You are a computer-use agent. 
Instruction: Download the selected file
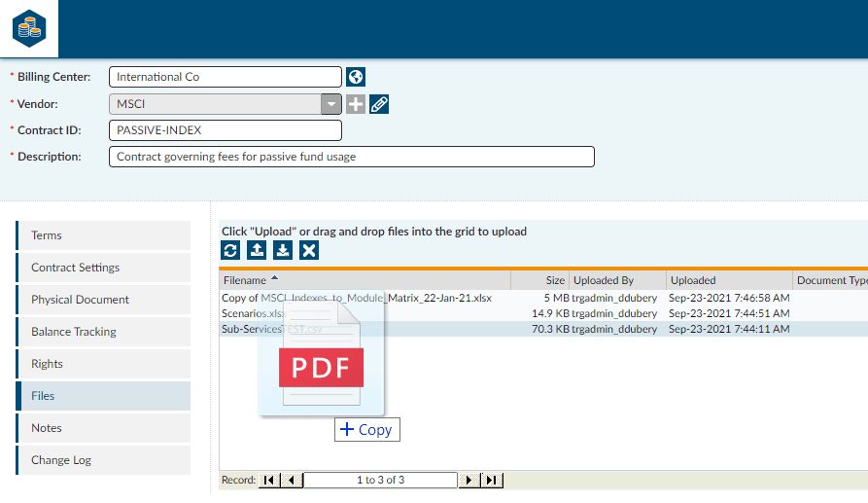tap(282, 250)
